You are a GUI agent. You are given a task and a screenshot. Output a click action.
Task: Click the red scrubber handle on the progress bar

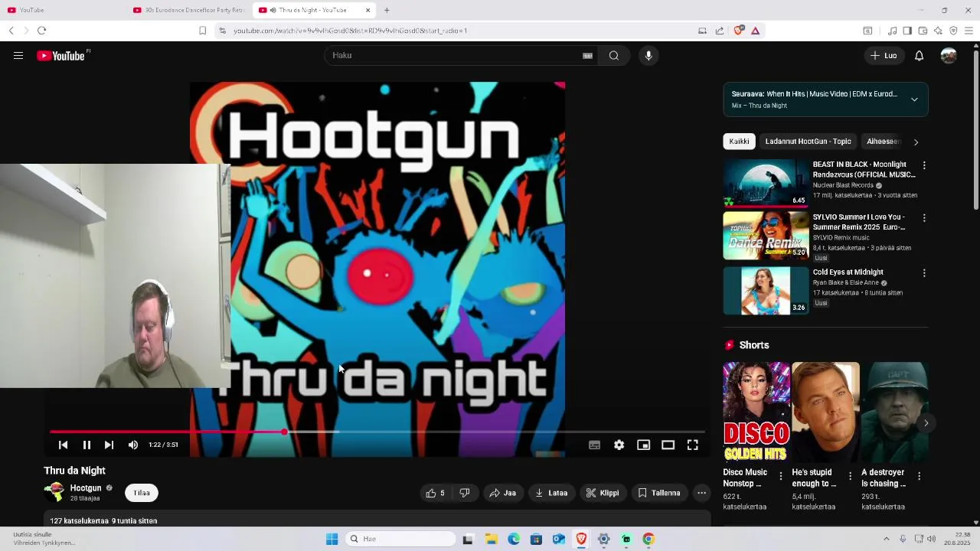tap(284, 432)
